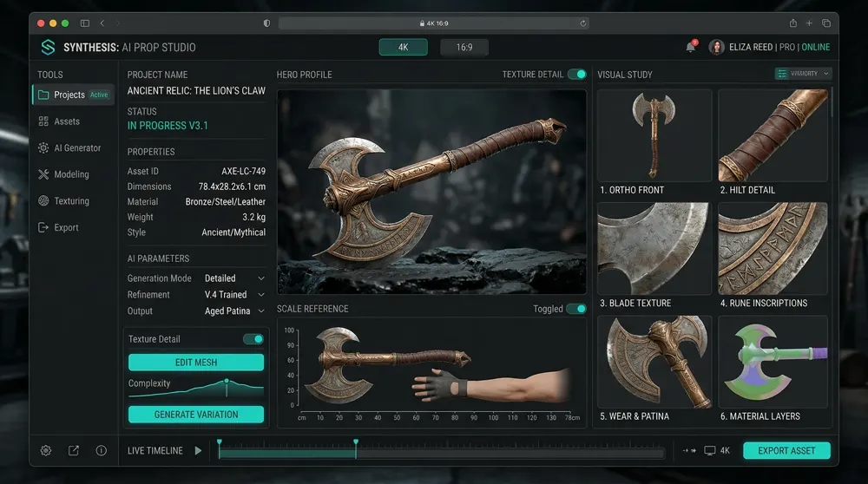Open the Output Aged Patina dropdown
Screen dimensions: 868x484
click(x=234, y=311)
